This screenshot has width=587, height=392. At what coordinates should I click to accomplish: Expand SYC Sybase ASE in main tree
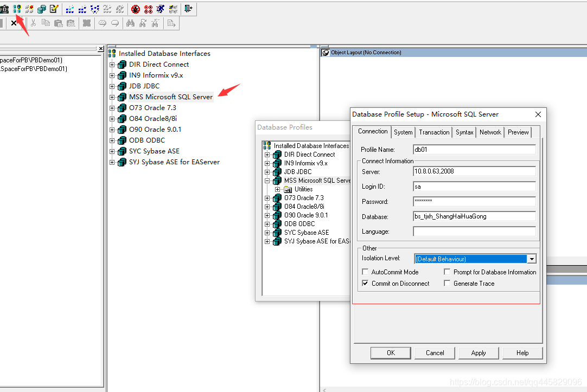click(112, 151)
